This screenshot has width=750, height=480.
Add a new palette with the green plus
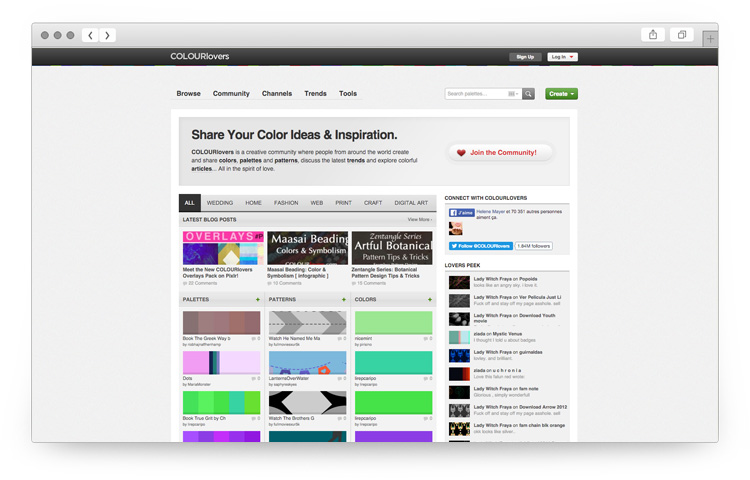[257, 300]
